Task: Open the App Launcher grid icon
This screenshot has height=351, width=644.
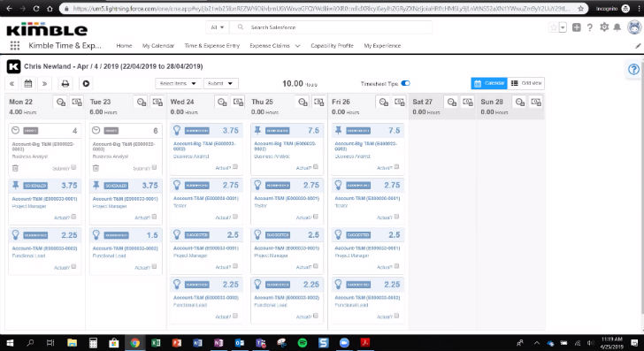Action: tap(15, 46)
